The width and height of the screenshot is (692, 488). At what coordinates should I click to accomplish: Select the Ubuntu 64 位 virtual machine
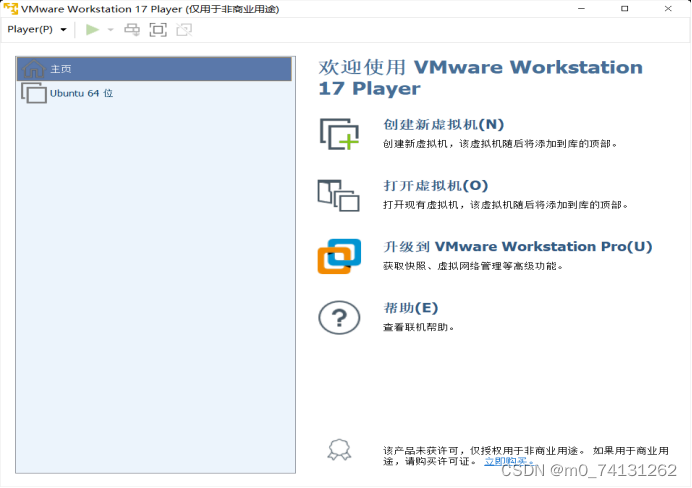pyautogui.click(x=154, y=93)
